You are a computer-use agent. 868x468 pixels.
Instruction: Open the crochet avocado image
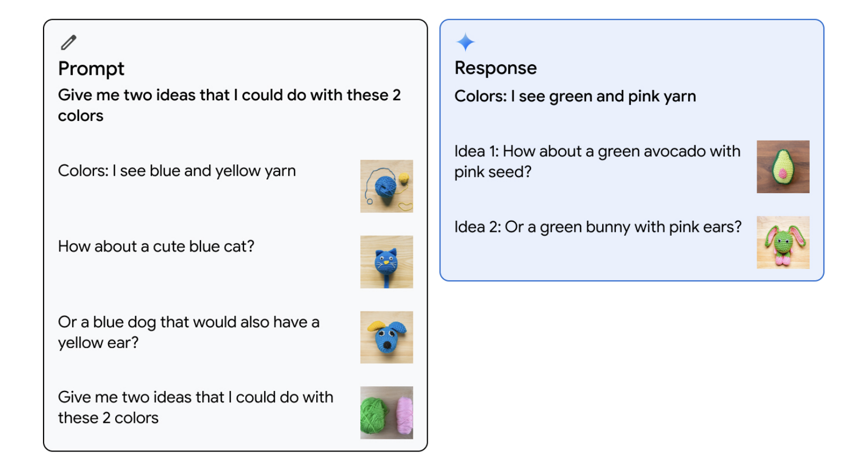(783, 167)
